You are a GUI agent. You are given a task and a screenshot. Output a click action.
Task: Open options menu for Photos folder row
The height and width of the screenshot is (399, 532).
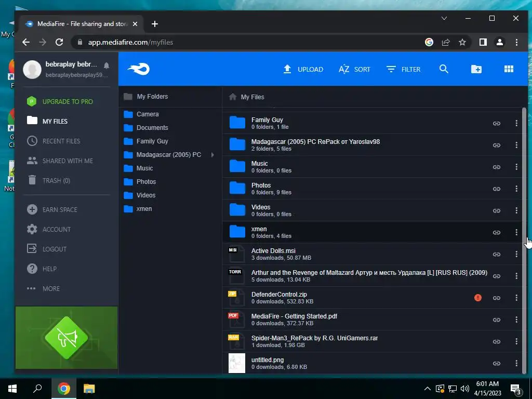(x=516, y=189)
